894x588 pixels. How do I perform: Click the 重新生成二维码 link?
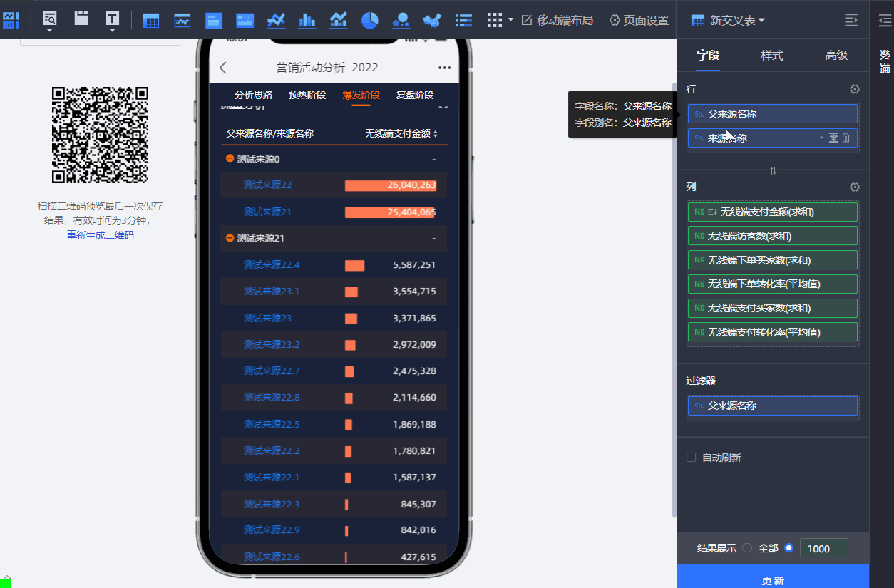pos(100,235)
